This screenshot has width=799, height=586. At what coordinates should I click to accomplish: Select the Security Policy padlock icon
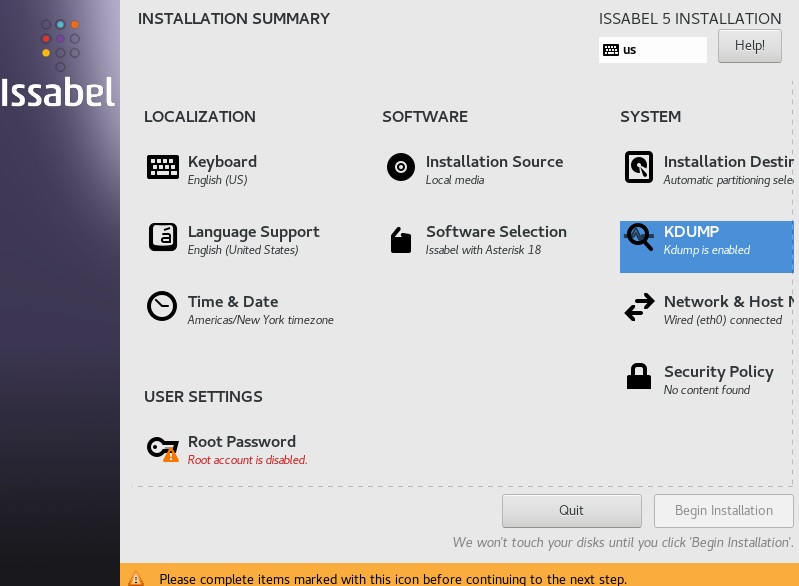[x=638, y=377]
